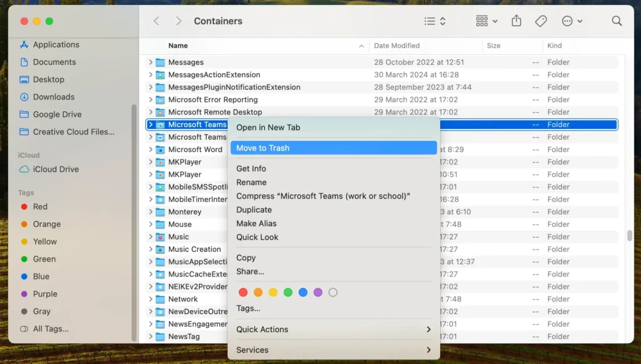Expand the Monterey folder
This screenshot has height=364, width=641.
coord(150,211)
